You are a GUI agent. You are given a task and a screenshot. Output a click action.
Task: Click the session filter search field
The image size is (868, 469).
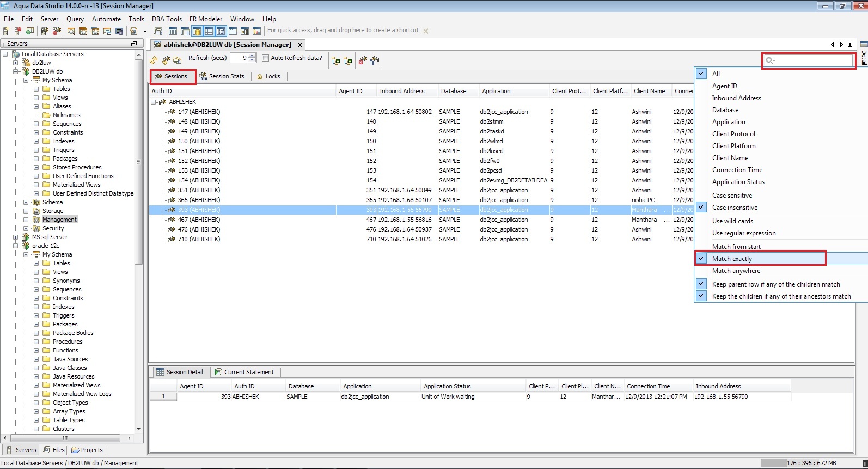point(809,60)
